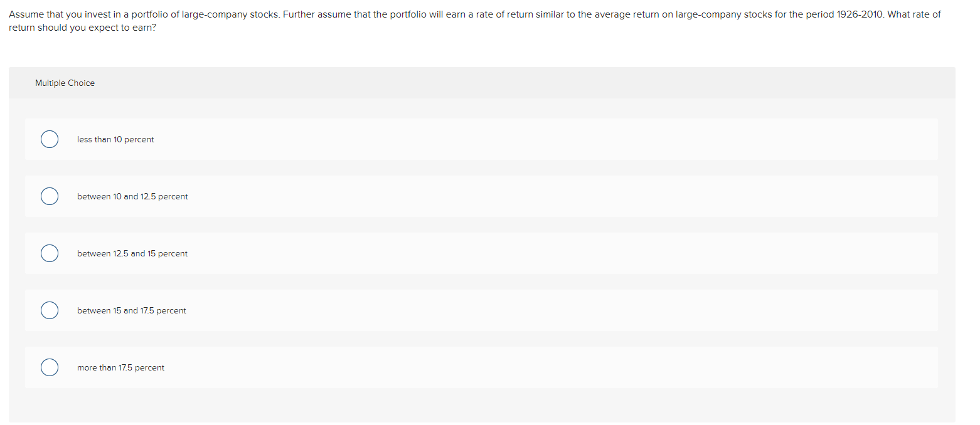Click the text less than 10 percent
980x425 pixels.
[115, 139]
